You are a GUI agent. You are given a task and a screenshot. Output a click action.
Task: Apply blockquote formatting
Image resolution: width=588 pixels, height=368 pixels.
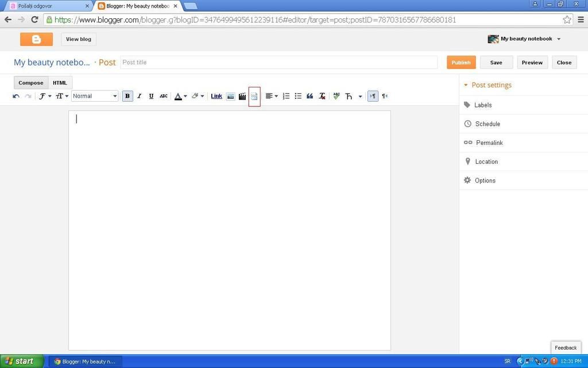(310, 96)
